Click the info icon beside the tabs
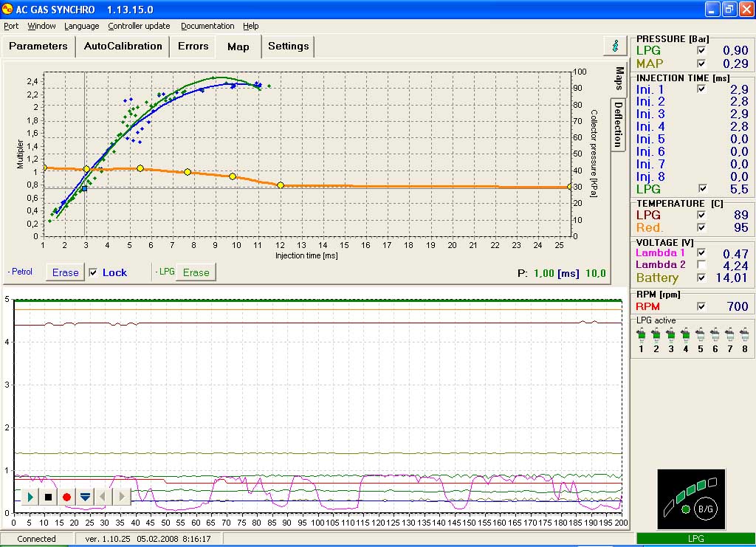 (x=615, y=46)
